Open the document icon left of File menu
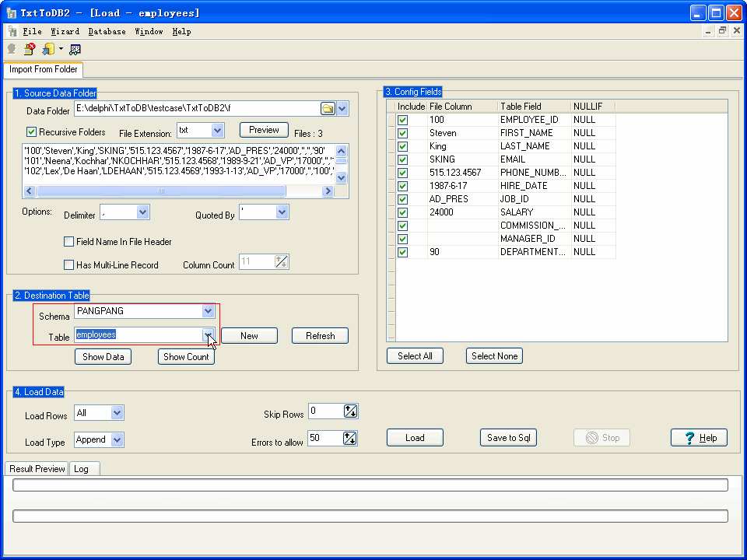This screenshot has width=747, height=560. click(x=12, y=31)
